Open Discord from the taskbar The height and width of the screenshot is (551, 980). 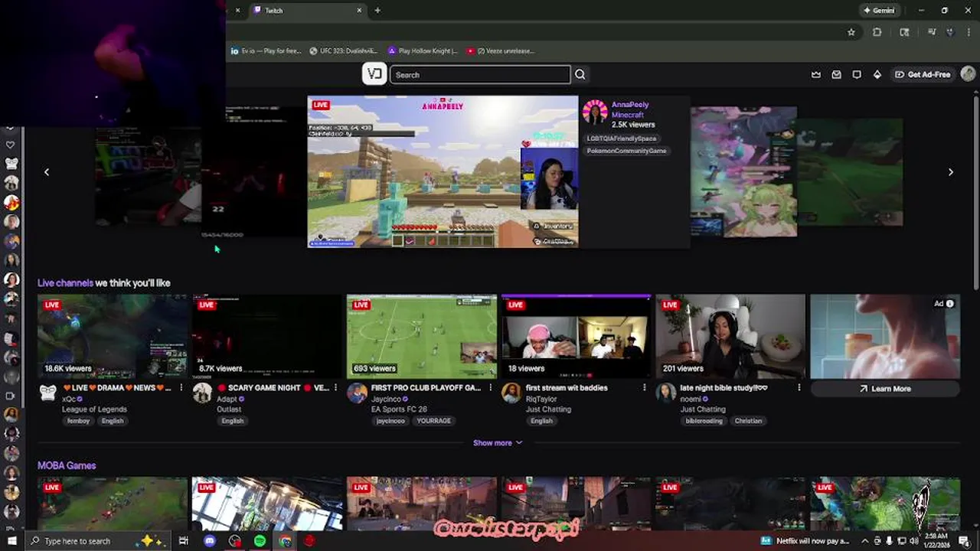tap(210, 541)
